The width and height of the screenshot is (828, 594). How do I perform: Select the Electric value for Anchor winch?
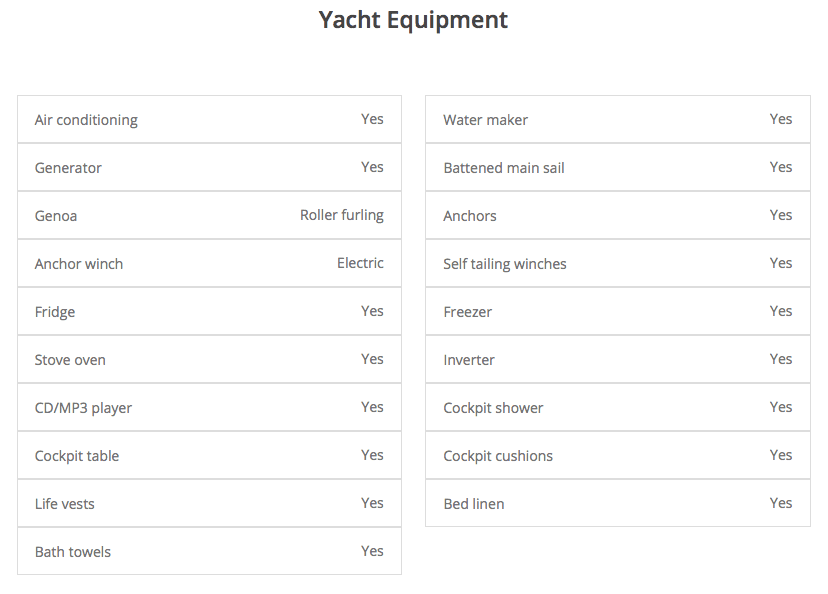[x=360, y=263]
